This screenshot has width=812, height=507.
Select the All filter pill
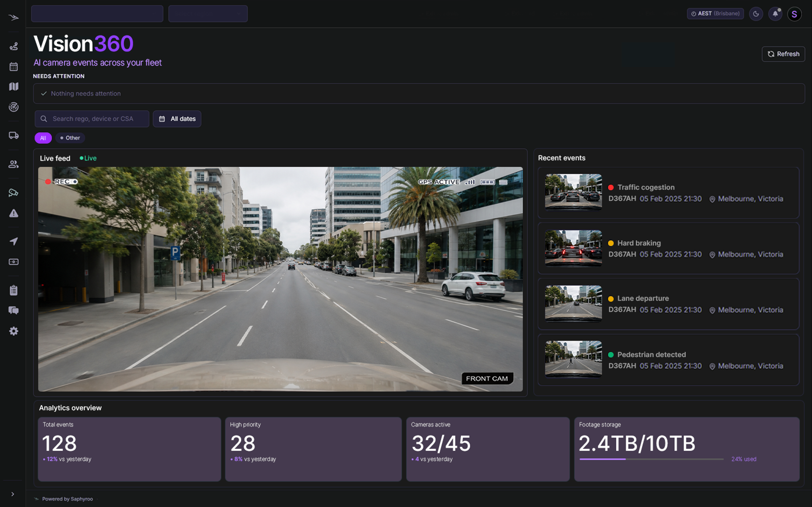43,138
